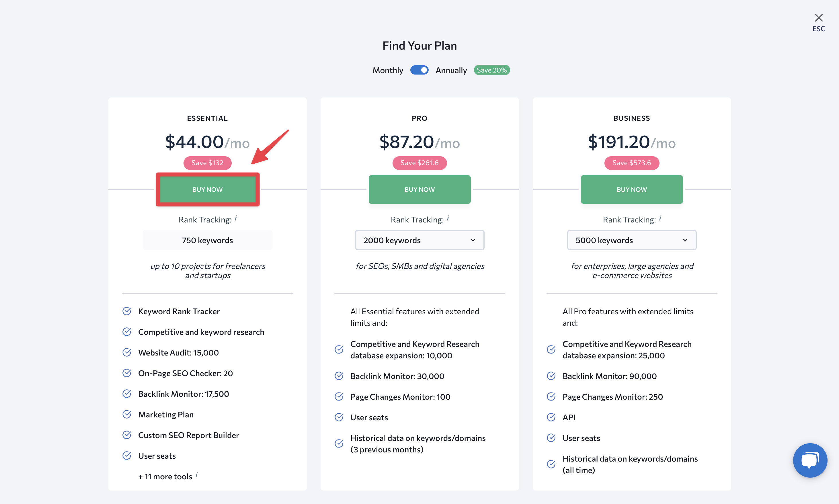Open the live chat bubble icon

810,460
